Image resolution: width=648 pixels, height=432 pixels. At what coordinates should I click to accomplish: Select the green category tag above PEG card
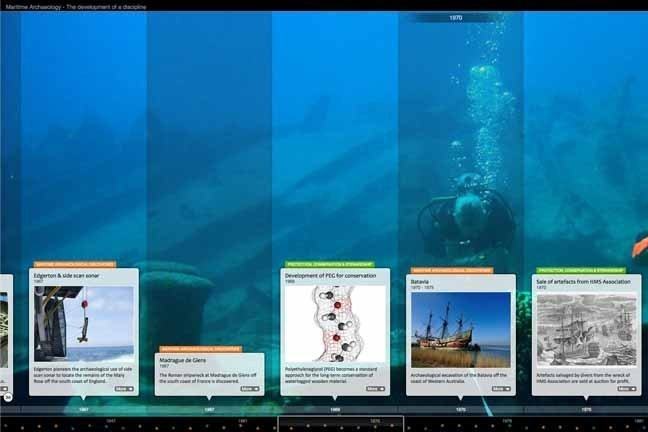(x=328, y=265)
